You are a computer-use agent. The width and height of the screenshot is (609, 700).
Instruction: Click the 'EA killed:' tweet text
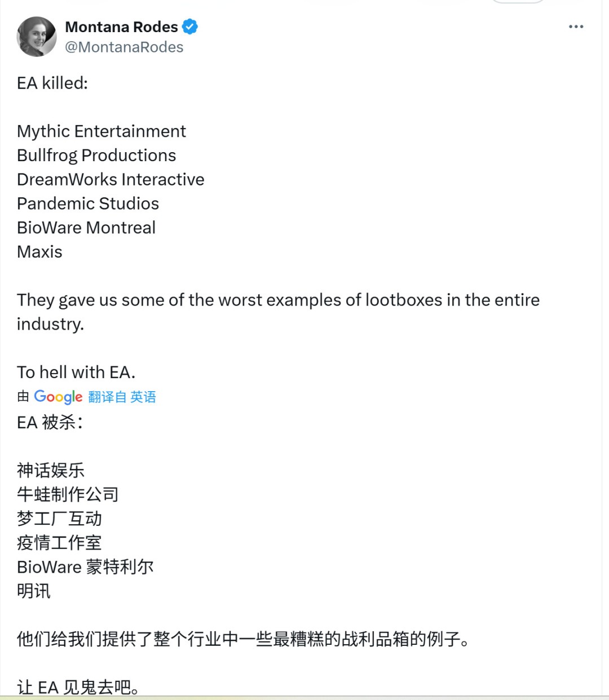(x=51, y=83)
